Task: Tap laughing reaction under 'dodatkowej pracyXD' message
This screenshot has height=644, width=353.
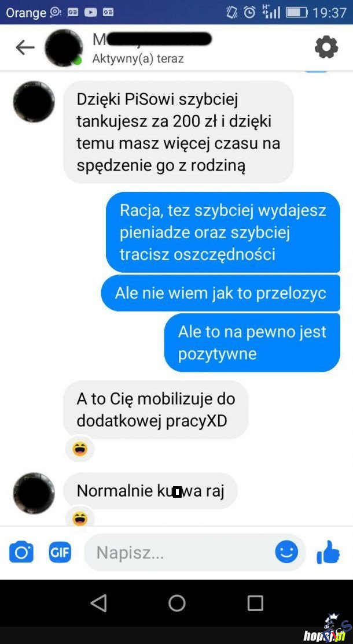Action: click(x=80, y=449)
